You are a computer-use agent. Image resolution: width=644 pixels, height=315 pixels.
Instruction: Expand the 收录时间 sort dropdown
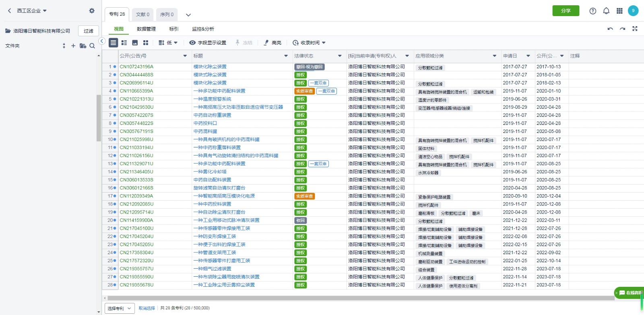309,43
